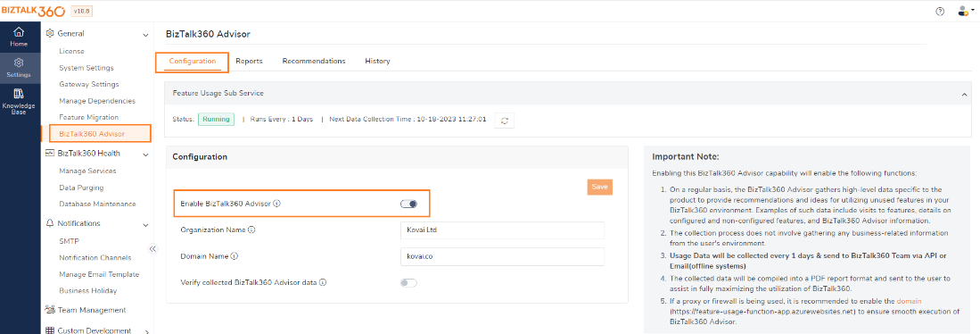Screen dimensions: 980x334
Task: Open System Settings
Action: click(x=86, y=68)
